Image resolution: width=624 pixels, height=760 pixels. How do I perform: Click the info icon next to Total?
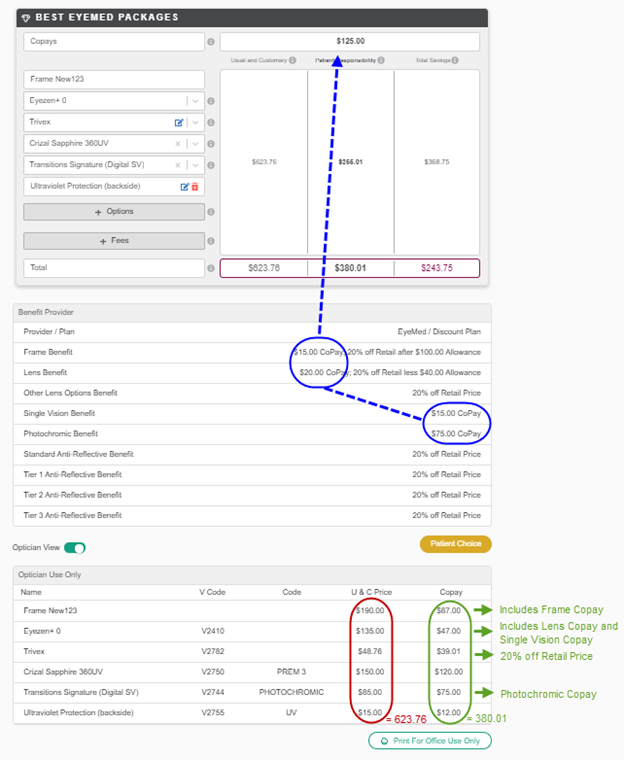(x=211, y=268)
